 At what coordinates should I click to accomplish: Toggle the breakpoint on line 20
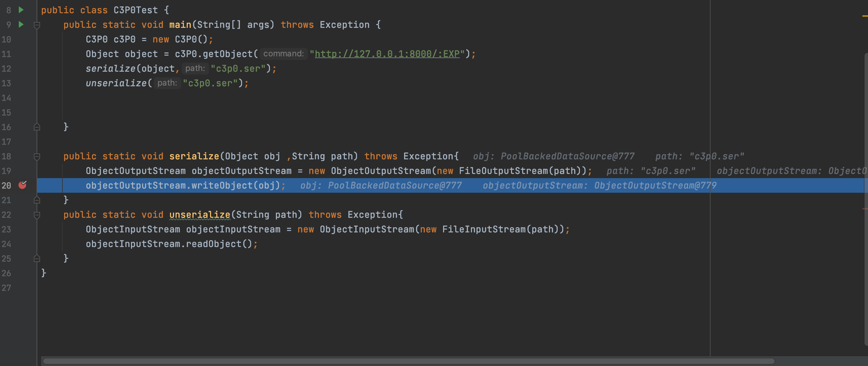coord(23,185)
